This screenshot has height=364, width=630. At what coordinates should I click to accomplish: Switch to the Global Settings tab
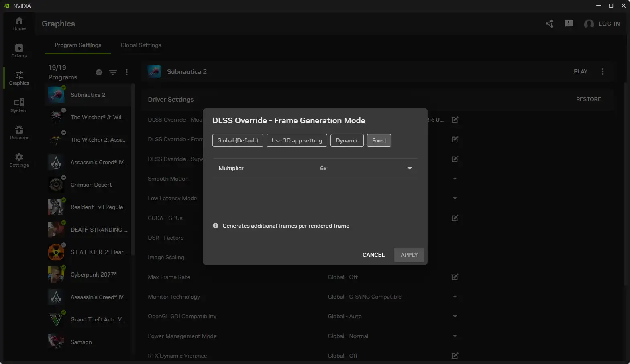click(141, 45)
